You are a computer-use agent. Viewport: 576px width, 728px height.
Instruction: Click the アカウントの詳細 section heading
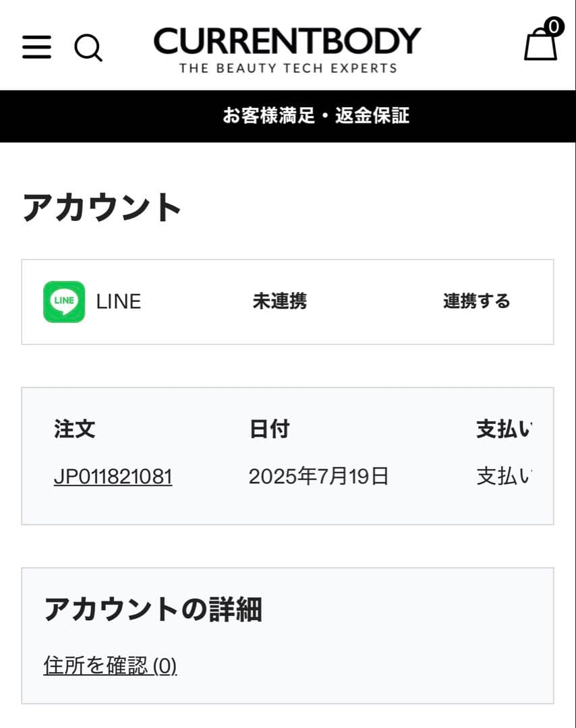tap(152, 610)
